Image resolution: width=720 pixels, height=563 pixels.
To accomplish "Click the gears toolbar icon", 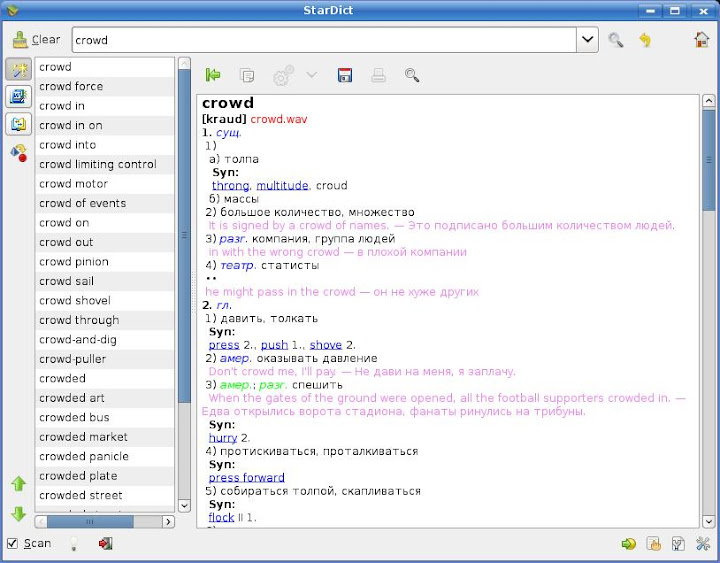I will pyautogui.click(x=283, y=75).
